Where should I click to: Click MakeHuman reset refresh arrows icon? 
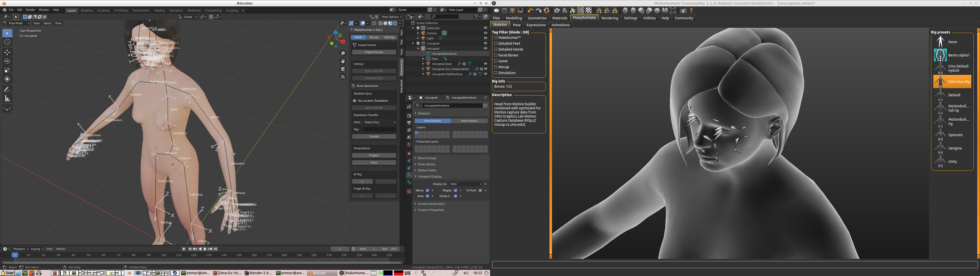coord(547,11)
